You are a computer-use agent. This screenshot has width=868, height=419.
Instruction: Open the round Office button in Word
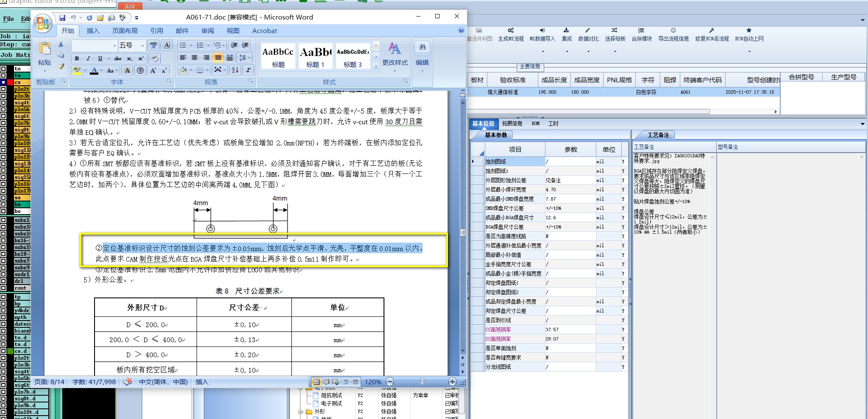(x=43, y=24)
